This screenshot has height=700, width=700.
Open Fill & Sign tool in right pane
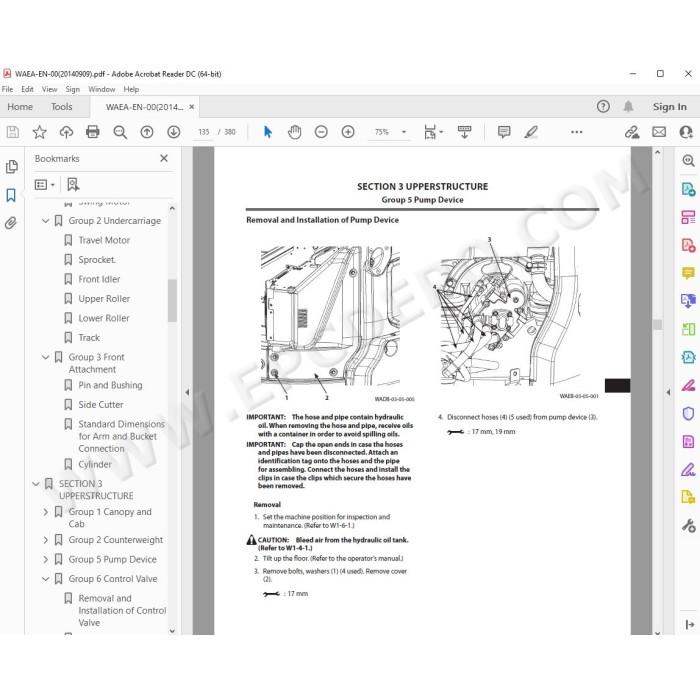tap(688, 470)
